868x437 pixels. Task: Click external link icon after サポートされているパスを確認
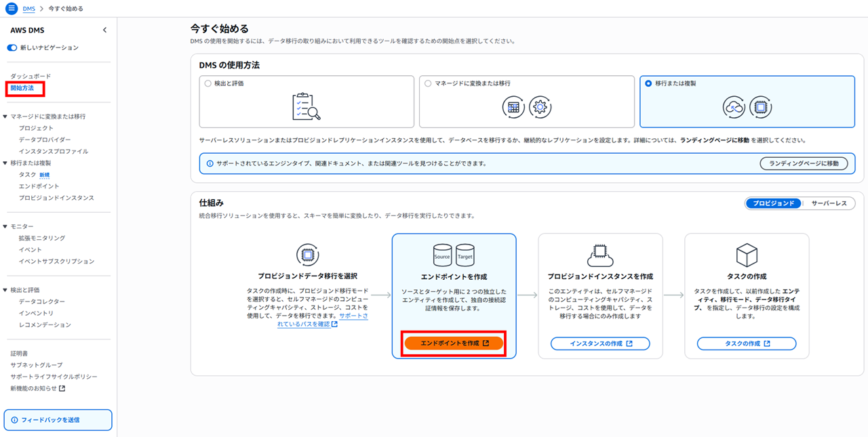coord(334,325)
